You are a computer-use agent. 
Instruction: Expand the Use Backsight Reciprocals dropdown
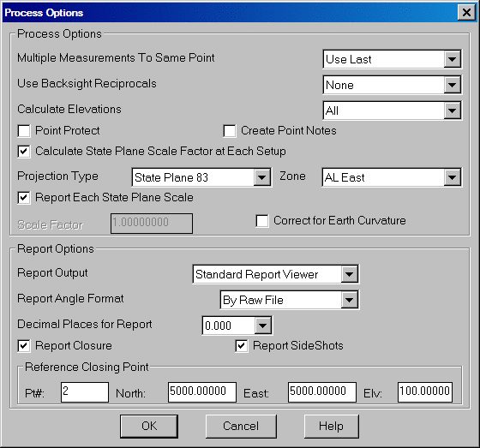(x=392, y=85)
